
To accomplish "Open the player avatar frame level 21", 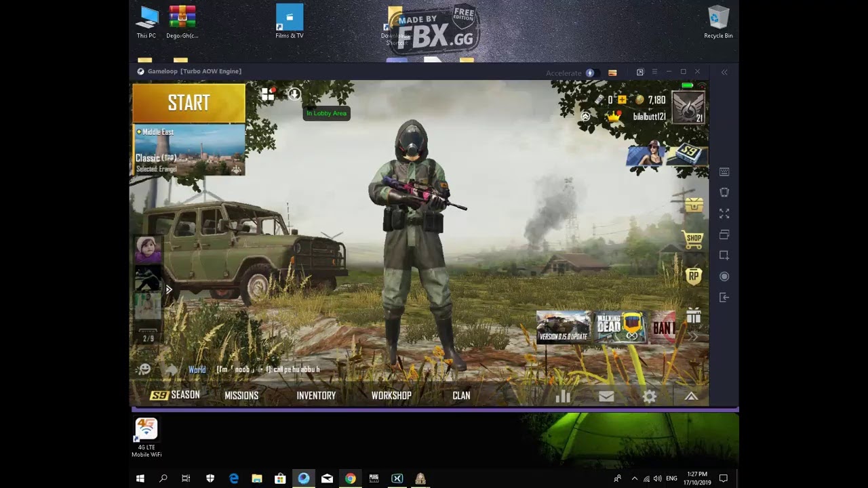I will (688, 107).
